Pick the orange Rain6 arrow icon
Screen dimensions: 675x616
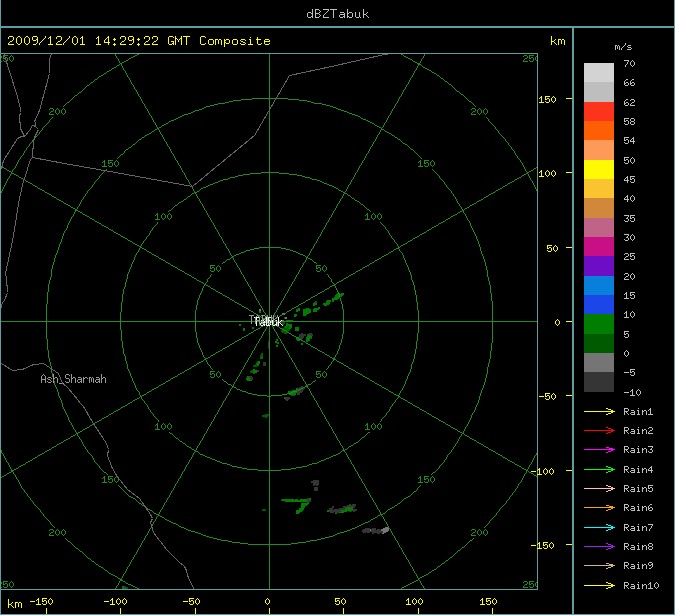(599, 508)
